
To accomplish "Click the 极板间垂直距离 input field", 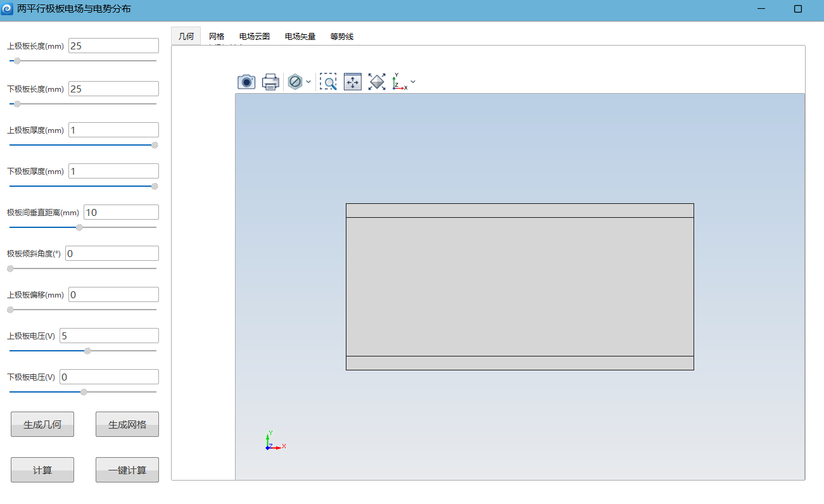I will (121, 212).
